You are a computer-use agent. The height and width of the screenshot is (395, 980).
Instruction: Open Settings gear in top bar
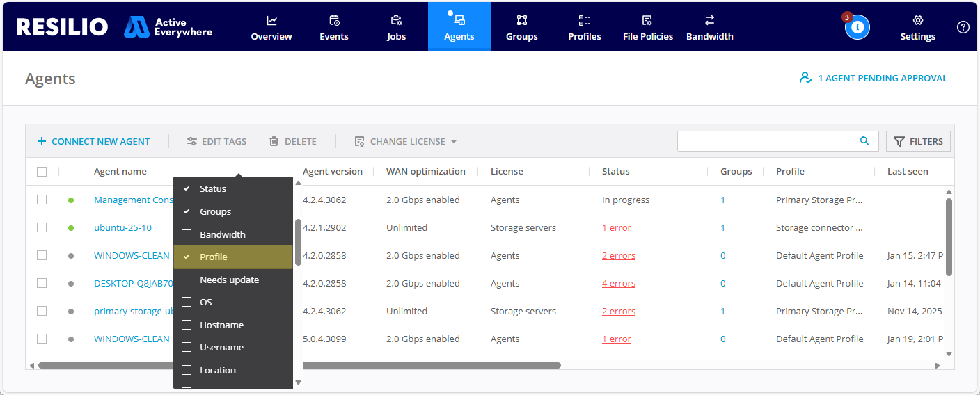917,21
